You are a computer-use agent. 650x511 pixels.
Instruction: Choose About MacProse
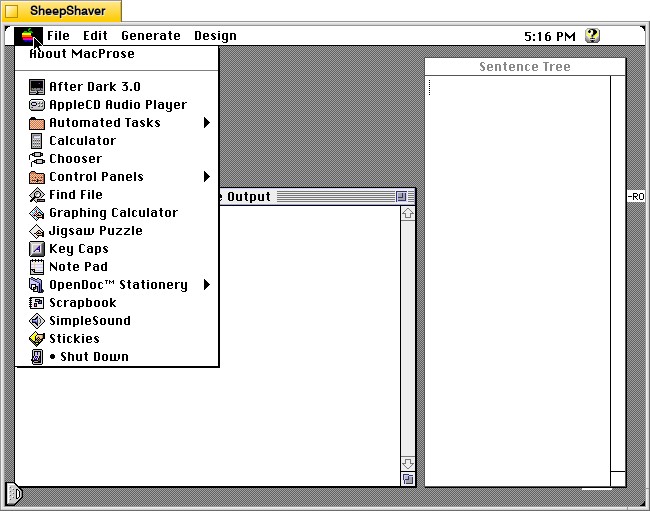point(117,54)
